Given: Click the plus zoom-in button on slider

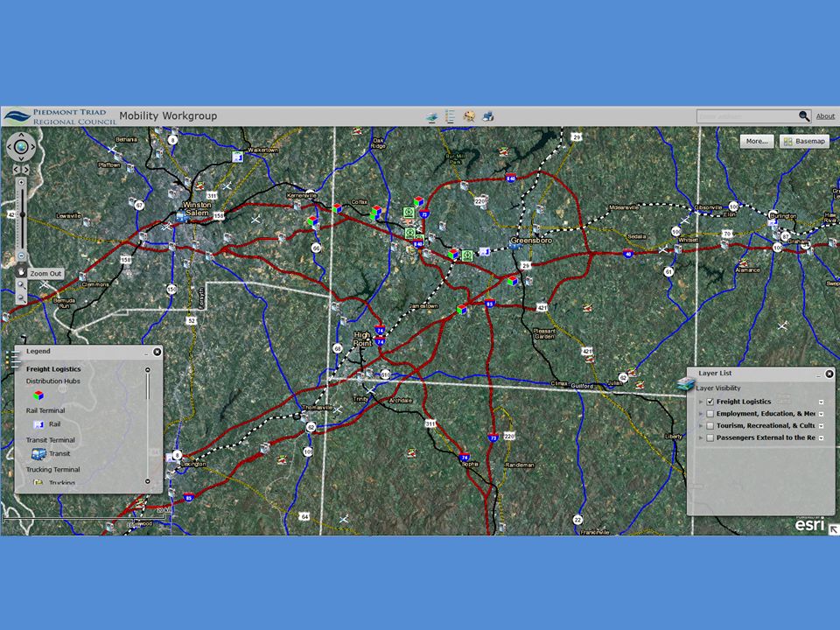Looking at the screenshot, I should (x=21, y=183).
